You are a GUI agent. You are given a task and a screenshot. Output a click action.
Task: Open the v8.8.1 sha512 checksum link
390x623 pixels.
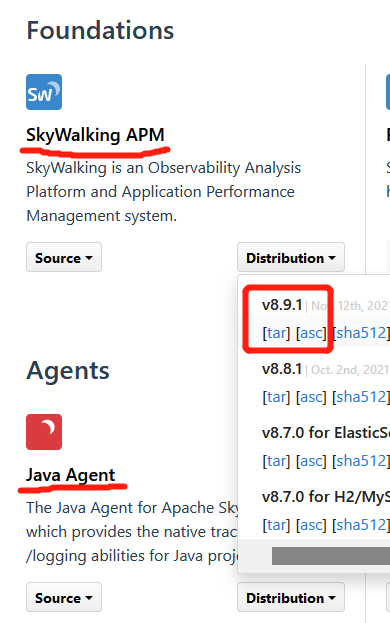pyautogui.click(x=361, y=397)
